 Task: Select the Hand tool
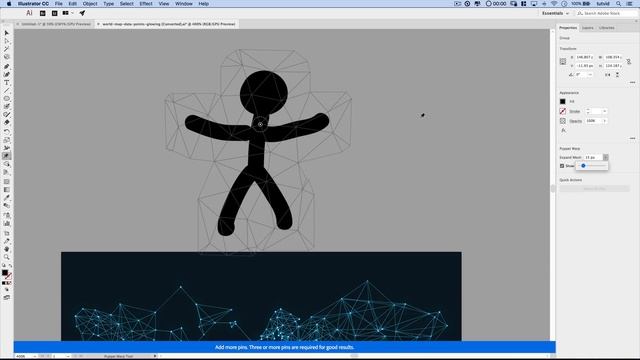[7, 249]
